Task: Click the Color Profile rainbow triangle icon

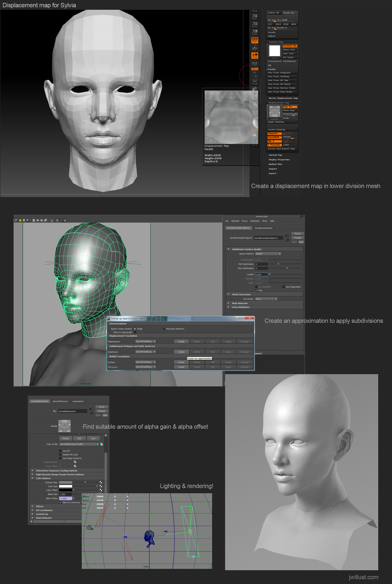Action: click(x=102, y=444)
